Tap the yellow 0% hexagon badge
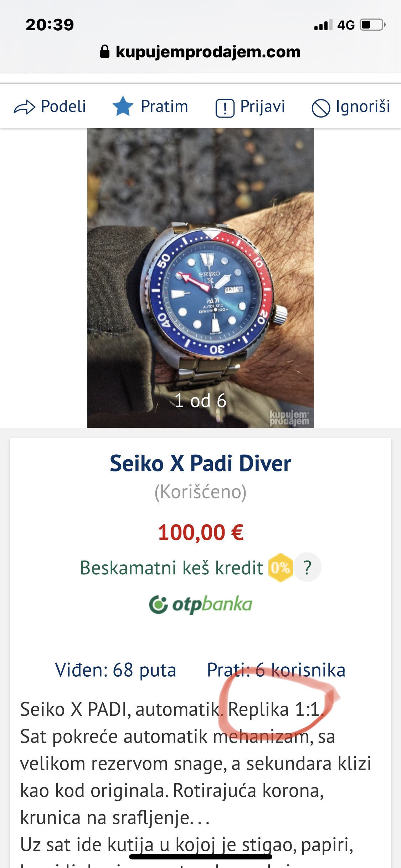The width and height of the screenshot is (401, 868). [x=280, y=567]
